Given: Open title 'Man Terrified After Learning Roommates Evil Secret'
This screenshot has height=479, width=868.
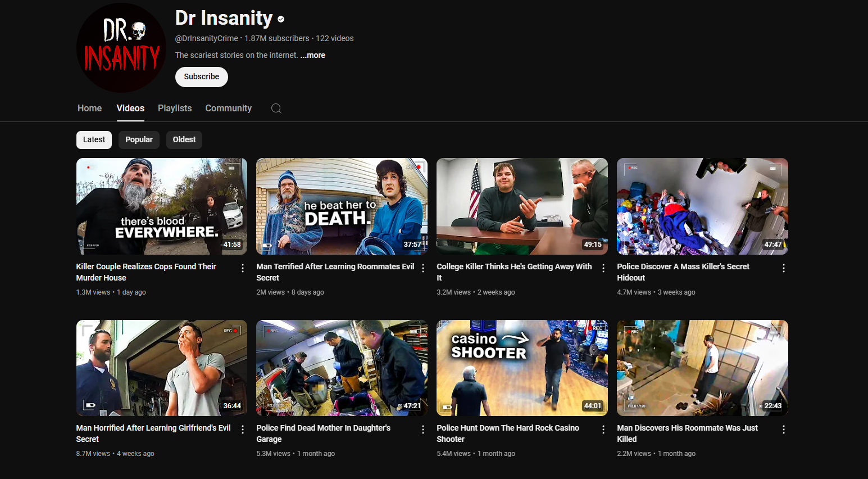Looking at the screenshot, I should (x=335, y=272).
